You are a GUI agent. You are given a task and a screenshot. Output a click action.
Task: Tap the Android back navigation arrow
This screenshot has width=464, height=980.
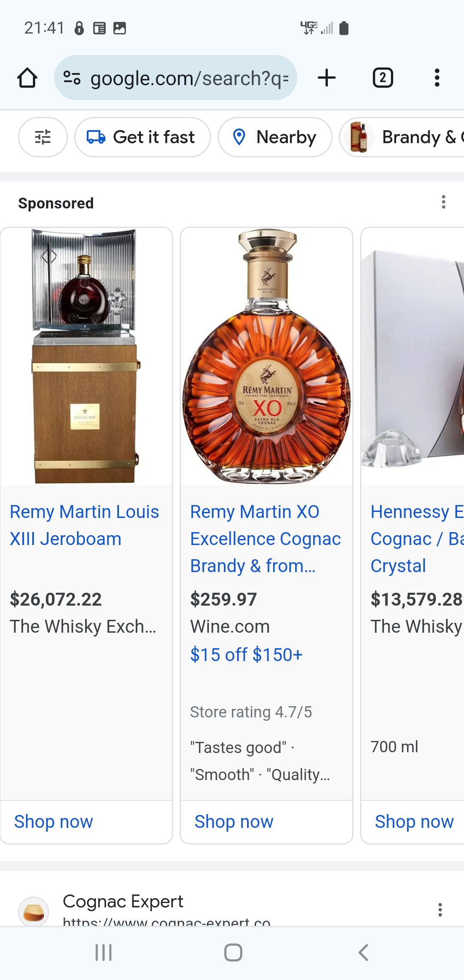(x=363, y=952)
